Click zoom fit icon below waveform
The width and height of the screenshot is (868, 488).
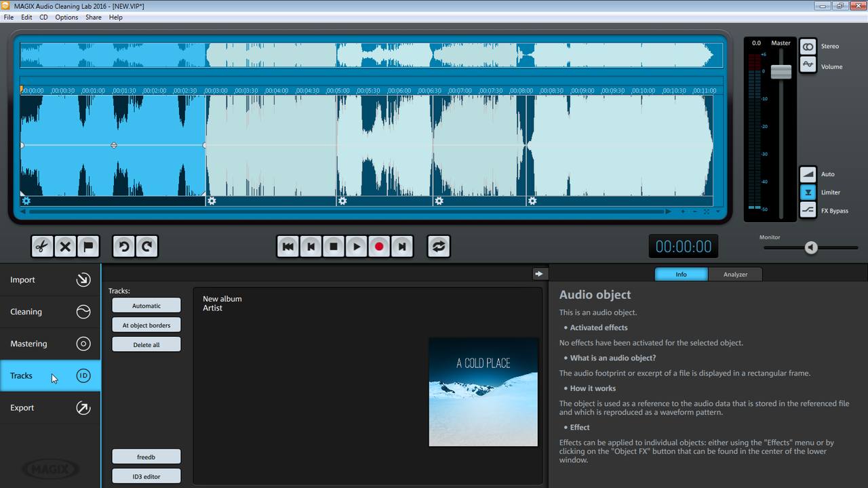point(707,211)
